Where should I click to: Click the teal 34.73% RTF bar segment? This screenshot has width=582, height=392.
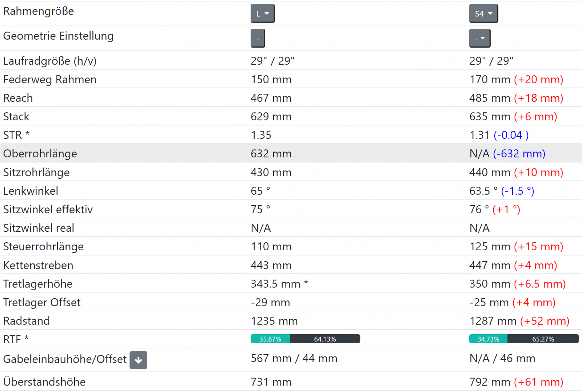click(488, 339)
